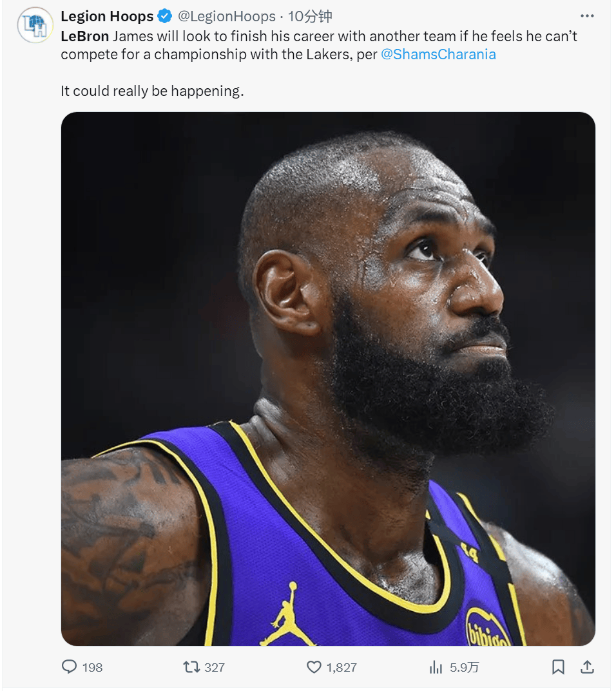Click the share upload icon

point(587,667)
